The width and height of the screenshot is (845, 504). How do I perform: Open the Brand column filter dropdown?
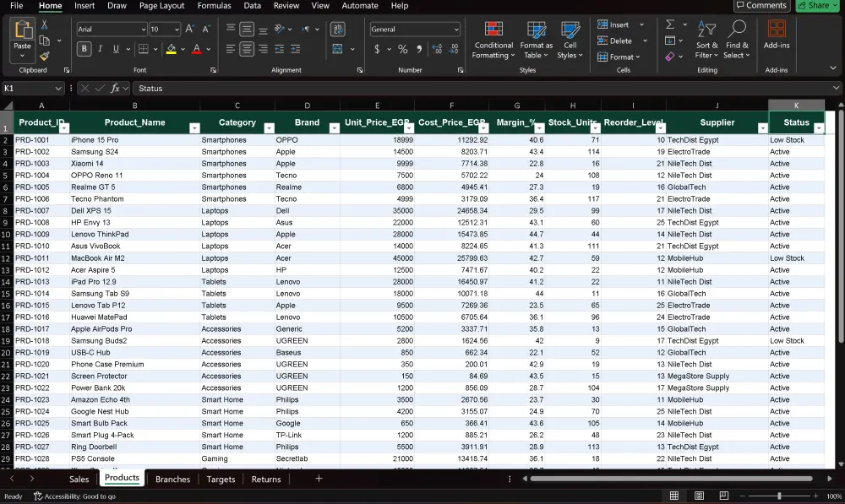click(x=334, y=128)
